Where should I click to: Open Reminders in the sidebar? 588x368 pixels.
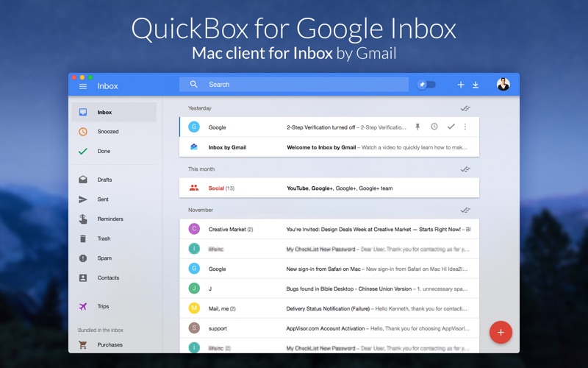(114, 219)
